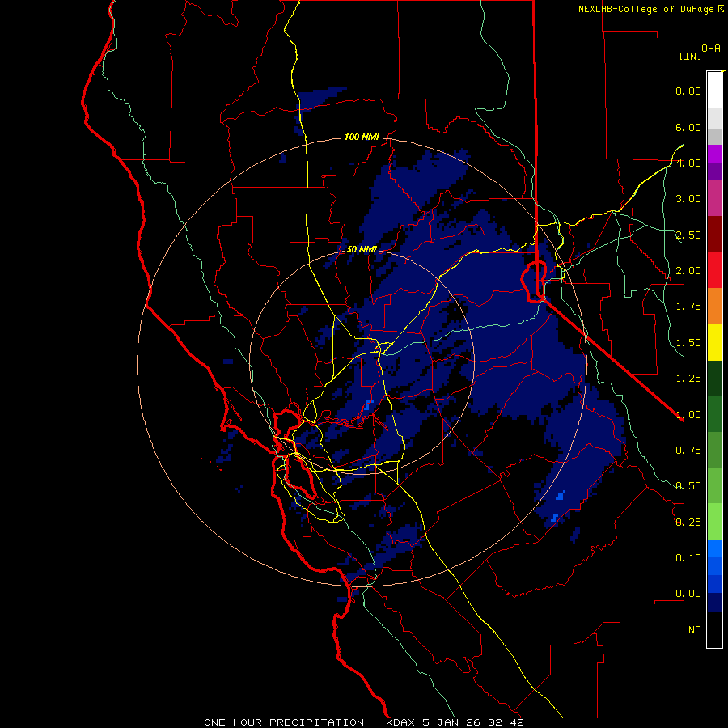Select the 2.00 legend value
The width and height of the screenshot is (728, 728).
pyautogui.click(x=688, y=271)
